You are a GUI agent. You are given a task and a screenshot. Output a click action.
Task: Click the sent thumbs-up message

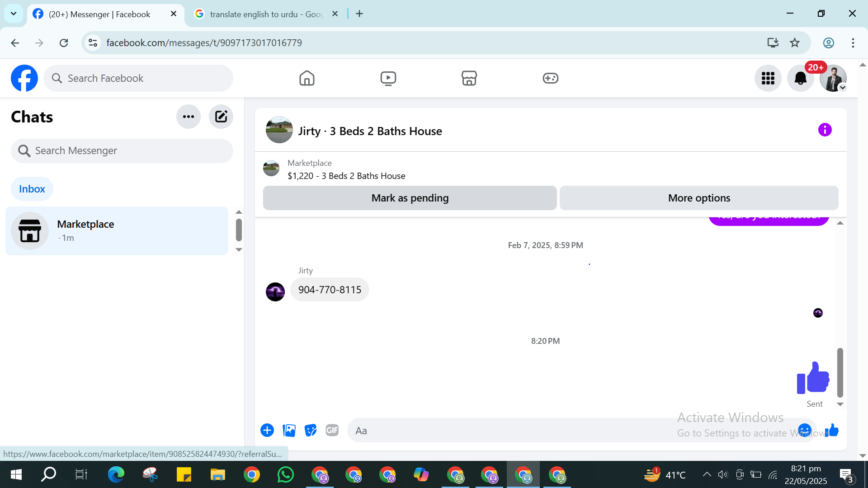pyautogui.click(x=813, y=378)
